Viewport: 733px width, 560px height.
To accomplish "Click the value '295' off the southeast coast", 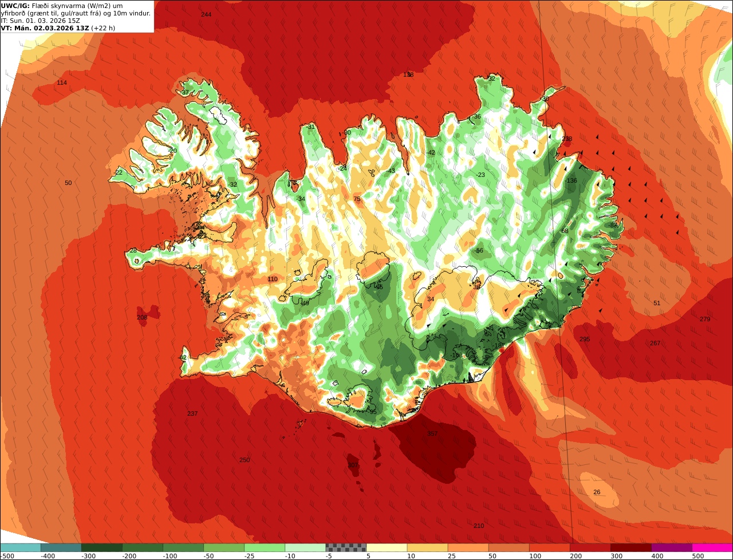I will (x=584, y=340).
